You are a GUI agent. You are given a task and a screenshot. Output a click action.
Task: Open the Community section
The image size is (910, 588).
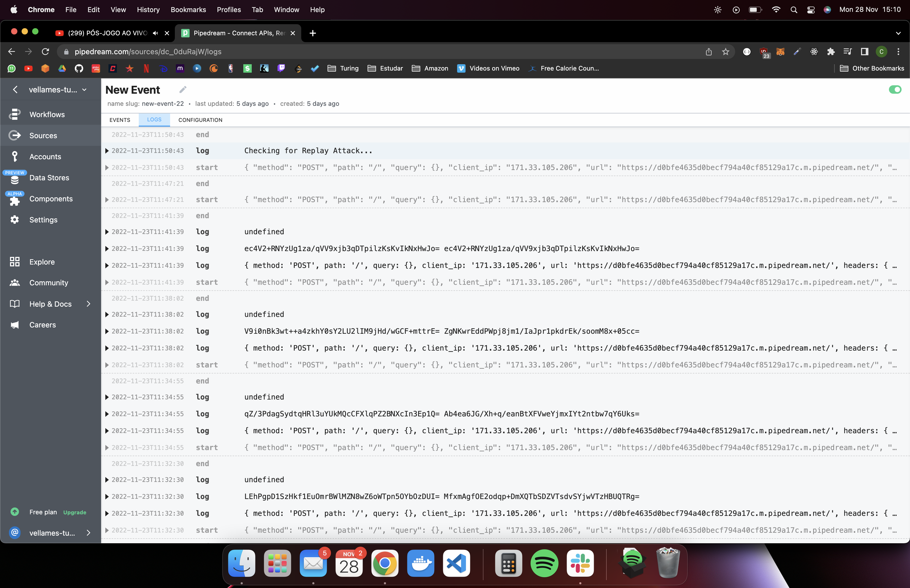(x=48, y=282)
